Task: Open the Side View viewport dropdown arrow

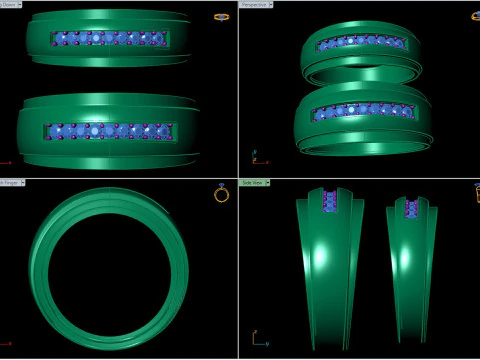Action: pyautogui.click(x=268, y=183)
